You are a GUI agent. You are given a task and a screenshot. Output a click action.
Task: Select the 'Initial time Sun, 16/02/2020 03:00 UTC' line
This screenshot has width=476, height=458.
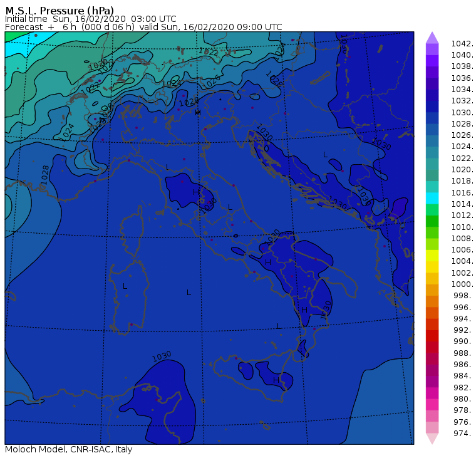(90, 19)
